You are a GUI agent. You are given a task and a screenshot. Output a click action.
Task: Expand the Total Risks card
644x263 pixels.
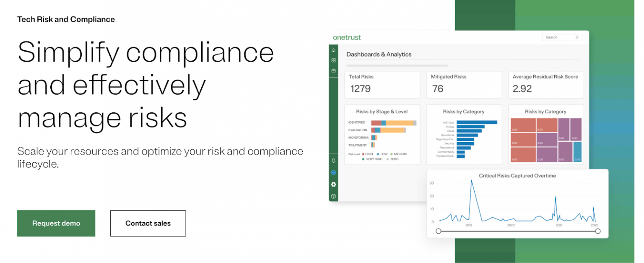[382, 85]
